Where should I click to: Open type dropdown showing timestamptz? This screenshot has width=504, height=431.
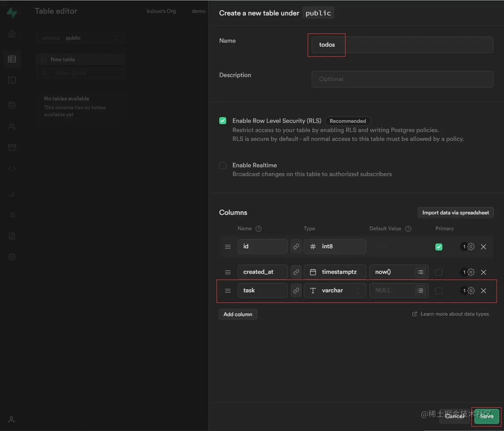(x=335, y=272)
